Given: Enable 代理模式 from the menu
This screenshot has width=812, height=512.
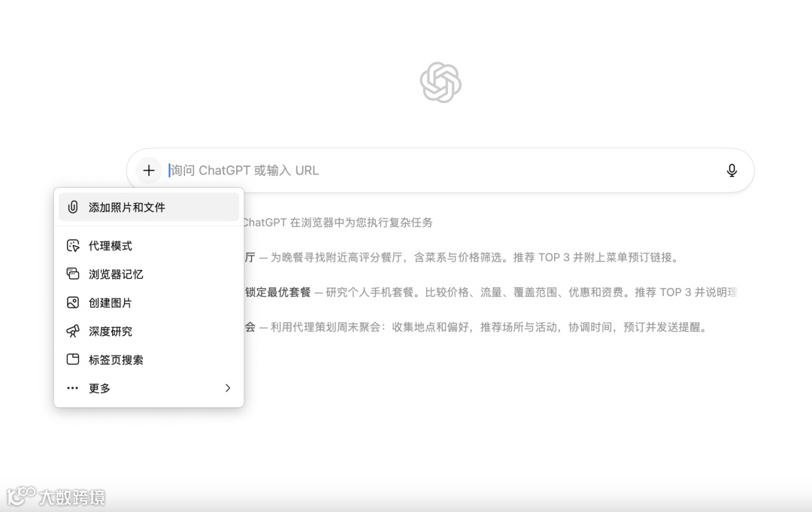Looking at the screenshot, I should (109, 245).
